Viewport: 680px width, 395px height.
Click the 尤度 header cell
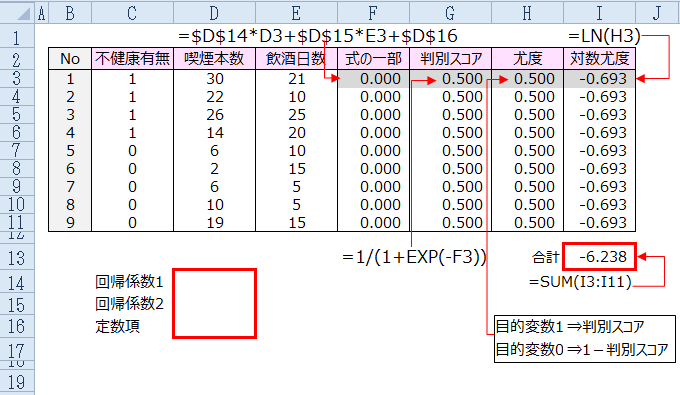(527, 59)
